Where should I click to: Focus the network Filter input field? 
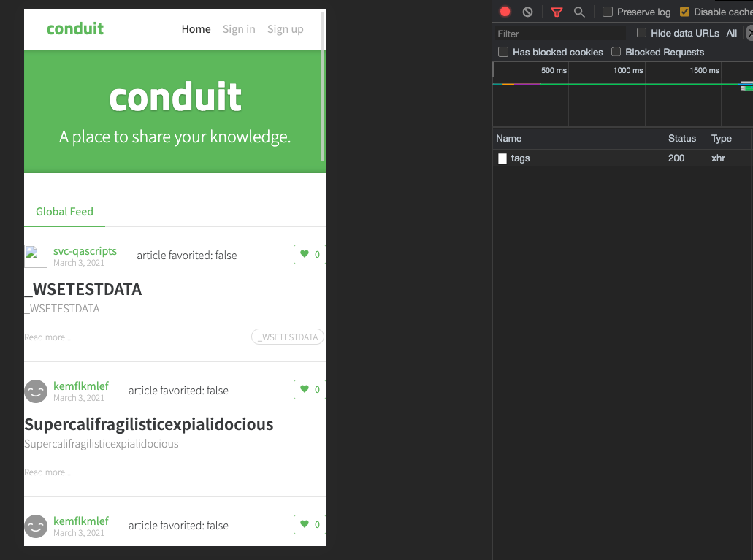(x=560, y=34)
